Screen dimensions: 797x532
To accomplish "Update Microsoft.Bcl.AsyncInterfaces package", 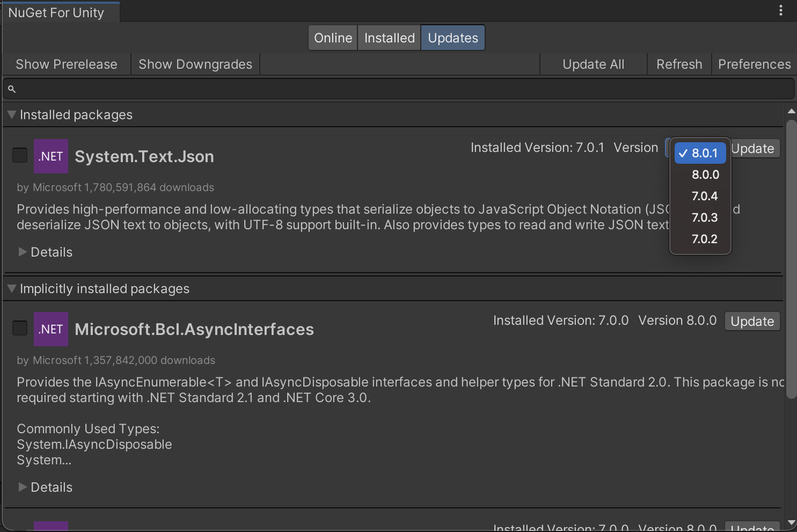I will [x=752, y=322].
